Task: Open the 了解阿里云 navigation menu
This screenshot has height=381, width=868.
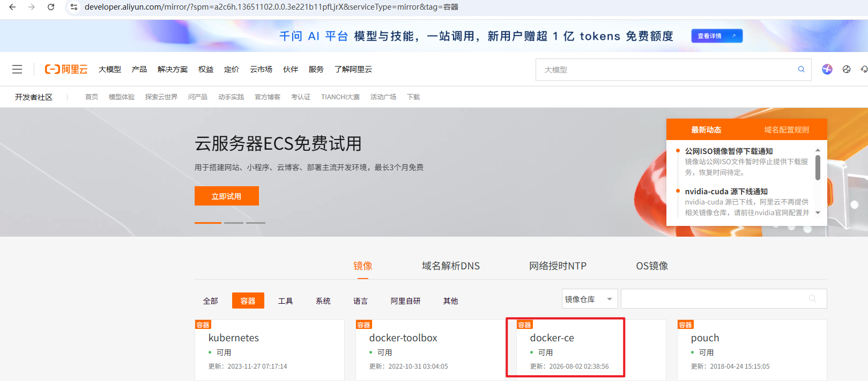Action: [353, 69]
